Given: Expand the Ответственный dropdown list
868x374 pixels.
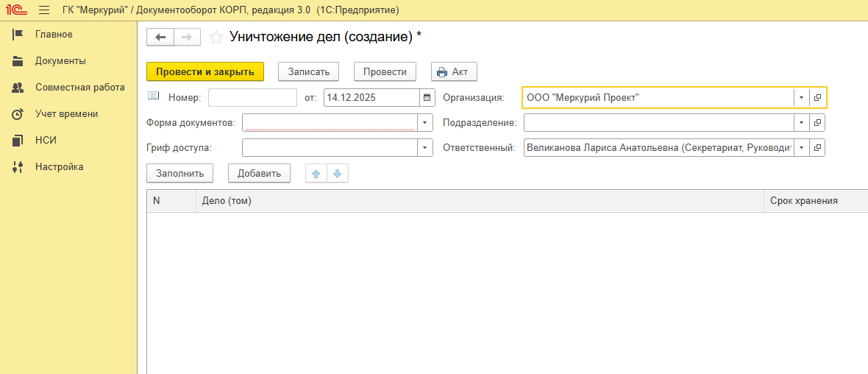Looking at the screenshot, I should click(801, 148).
